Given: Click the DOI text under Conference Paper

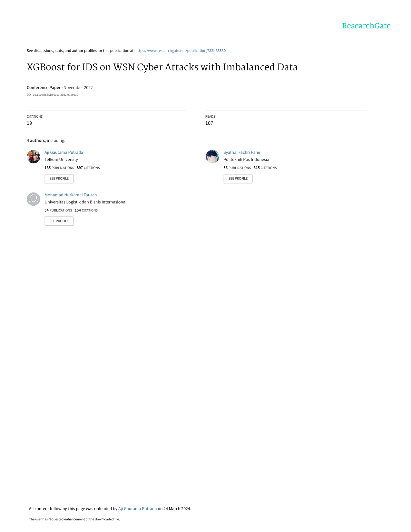Looking at the screenshot, I should 53,95.
